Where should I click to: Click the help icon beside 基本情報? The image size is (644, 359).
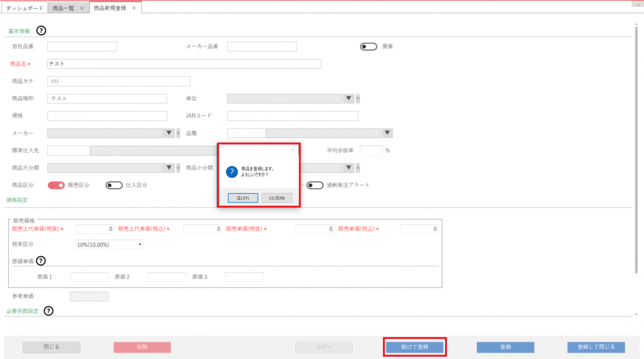41,31
